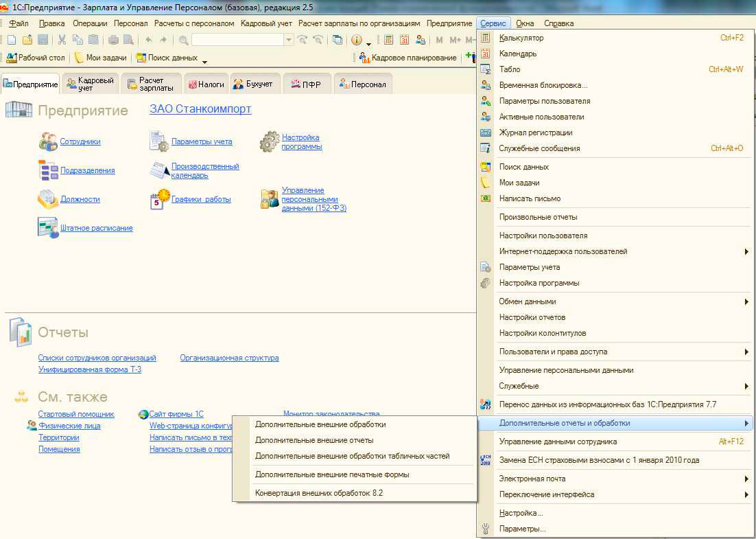The height and width of the screenshot is (539, 756).
Task: Open the Штатное расписание link
Action: [97, 228]
